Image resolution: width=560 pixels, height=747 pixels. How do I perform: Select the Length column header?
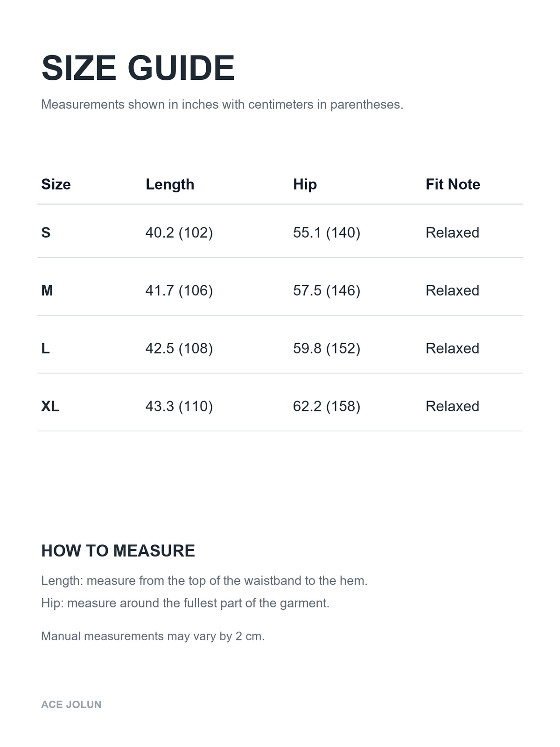click(x=170, y=184)
